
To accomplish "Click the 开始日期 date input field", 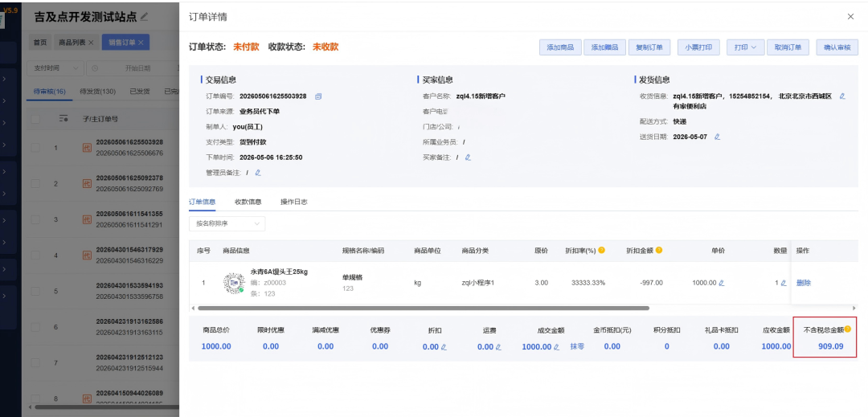I will (137, 68).
